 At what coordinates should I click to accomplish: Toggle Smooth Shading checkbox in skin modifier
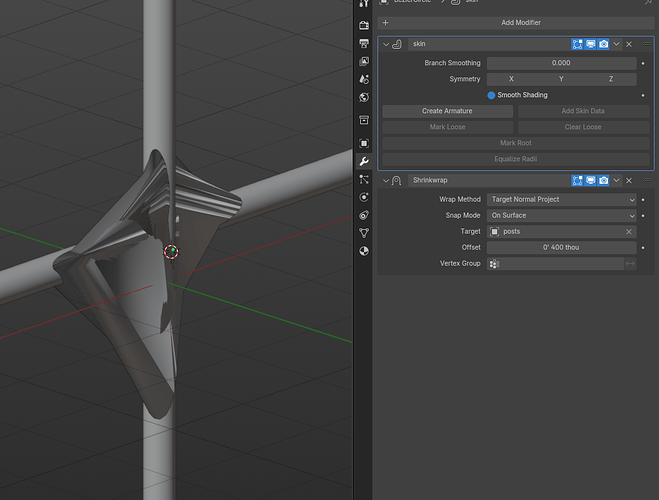[x=491, y=95]
